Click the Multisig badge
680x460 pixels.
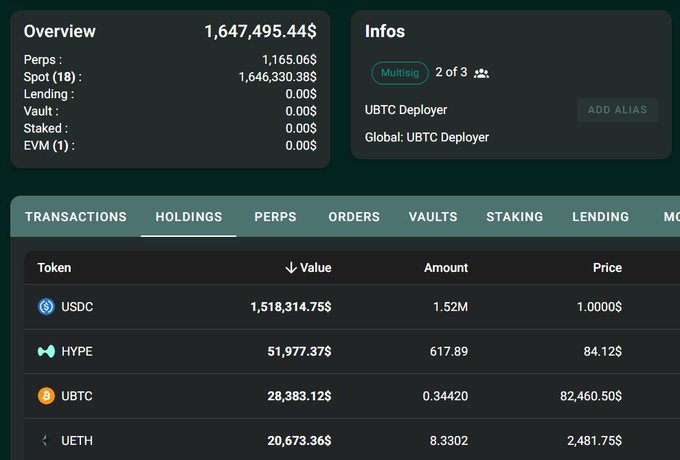pyautogui.click(x=400, y=73)
